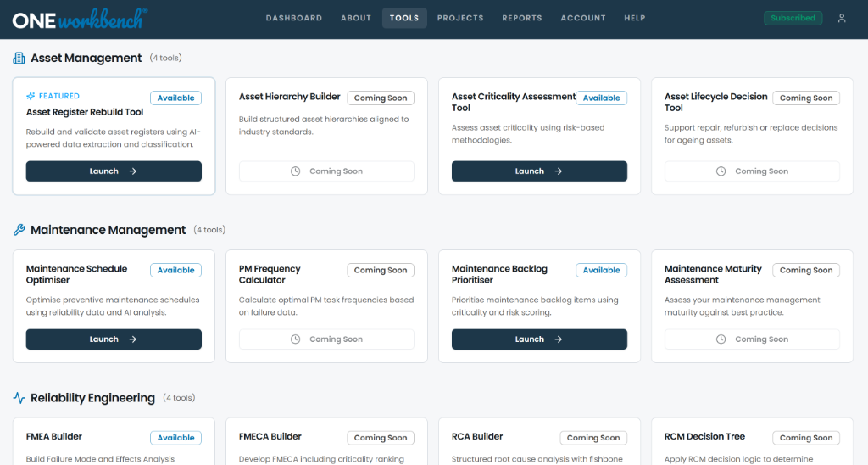The width and height of the screenshot is (868, 465).
Task: Open the Help page
Action: point(635,19)
